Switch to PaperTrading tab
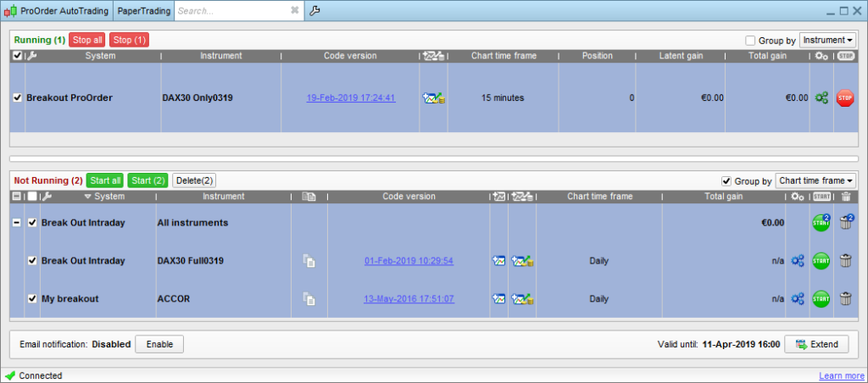The height and width of the screenshot is (383, 868). click(x=144, y=10)
